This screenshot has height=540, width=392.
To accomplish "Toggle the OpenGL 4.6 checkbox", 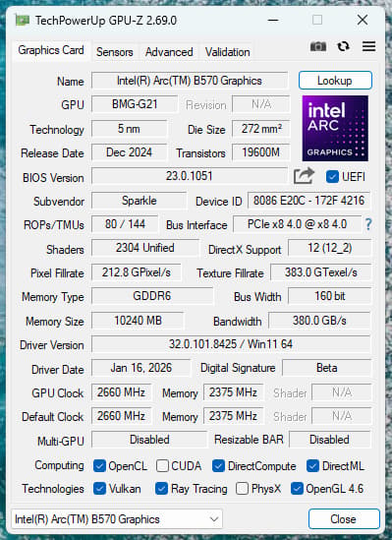I will tap(297, 489).
